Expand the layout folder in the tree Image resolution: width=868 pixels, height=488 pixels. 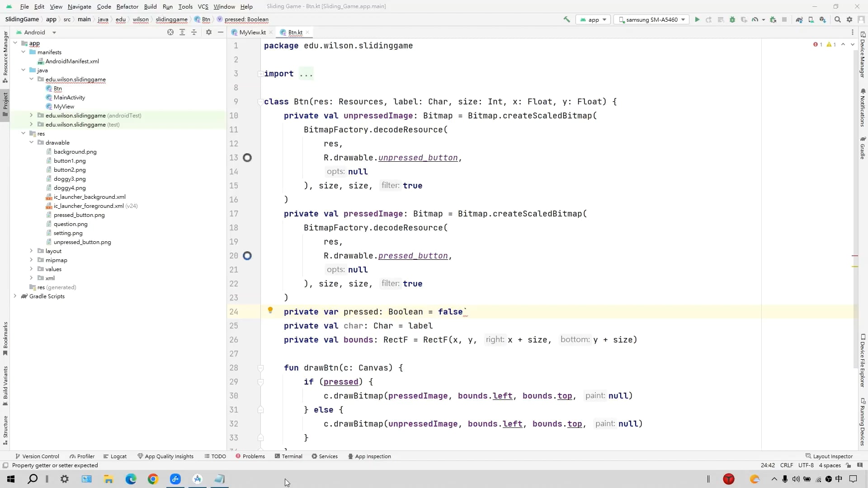[31, 251]
